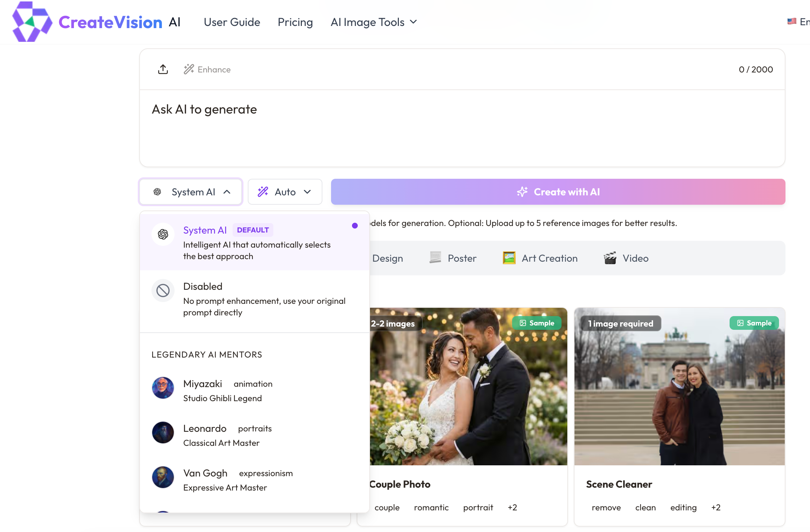Click the US flag language icon
The height and width of the screenshot is (532, 810).
click(792, 22)
